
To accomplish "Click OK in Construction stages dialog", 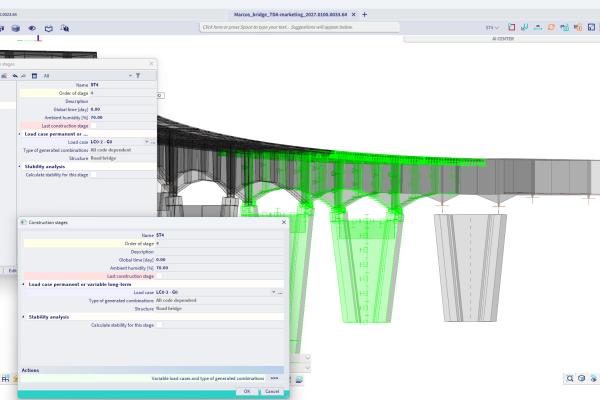I will pyautogui.click(x=247, y=392).
